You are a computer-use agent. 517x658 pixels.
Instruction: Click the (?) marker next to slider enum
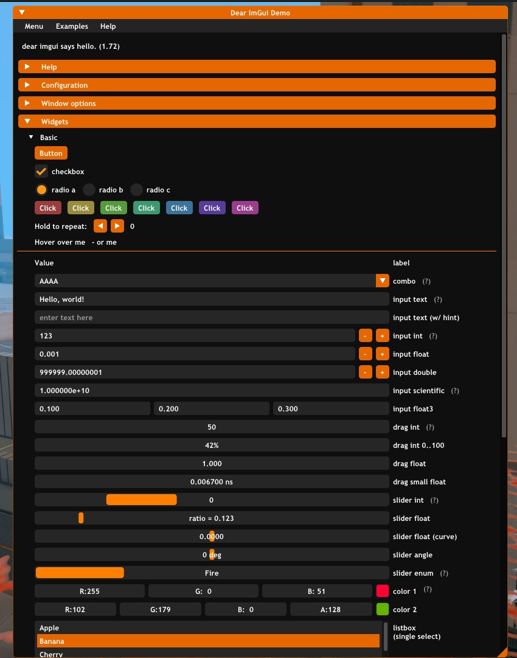click(x=444, y=573)
